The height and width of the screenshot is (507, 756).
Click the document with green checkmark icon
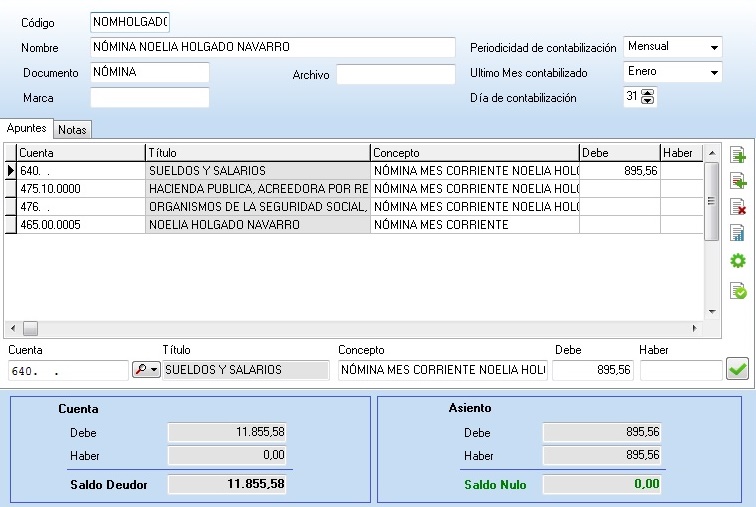pyautogui.click(x=738, y=291)
